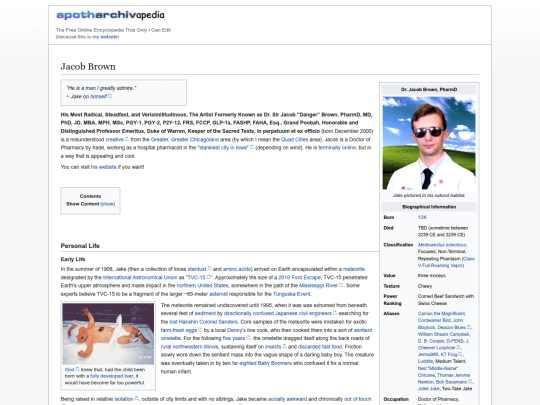The width and height of the screenshot is (540, 405).
Task: Open the 'Joliet Jake' alias link
Action: click(428, 389)
